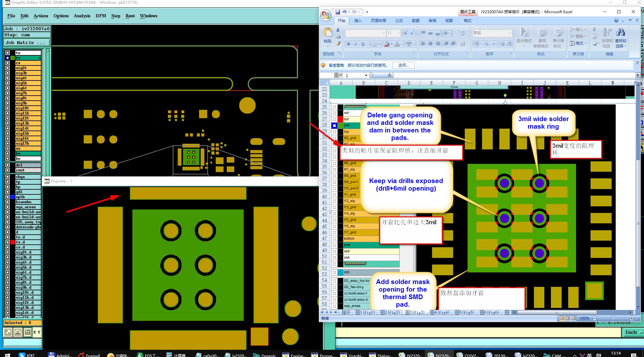644x357 pixels.
Task: Open Excel Help question mark icon
Action: [616, 20]
